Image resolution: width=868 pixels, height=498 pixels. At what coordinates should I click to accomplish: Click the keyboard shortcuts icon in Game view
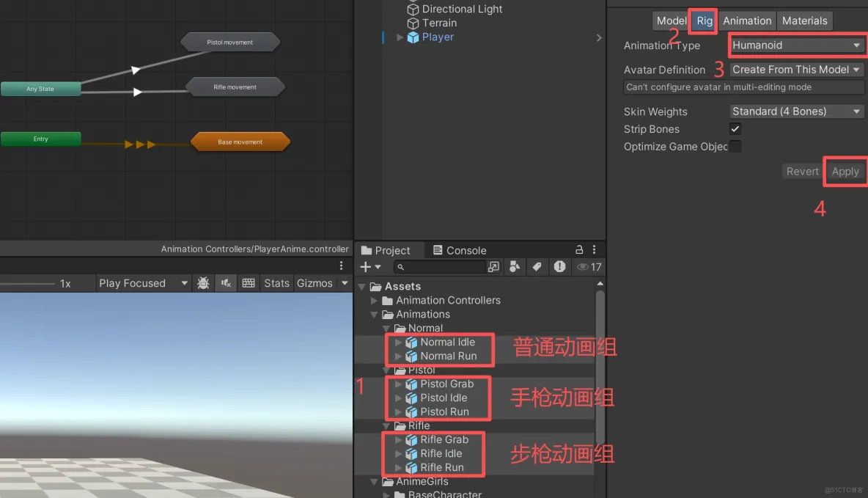249,282
